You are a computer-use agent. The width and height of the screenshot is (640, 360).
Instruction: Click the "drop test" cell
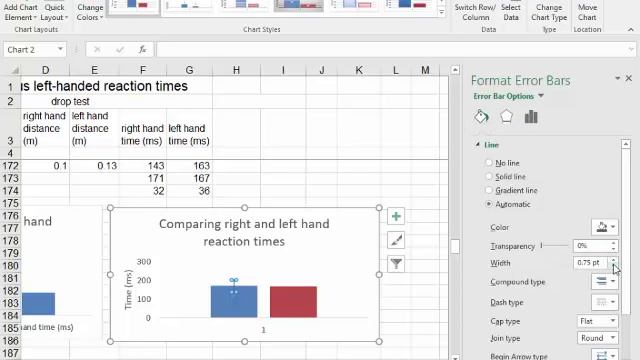pos(70,101)
